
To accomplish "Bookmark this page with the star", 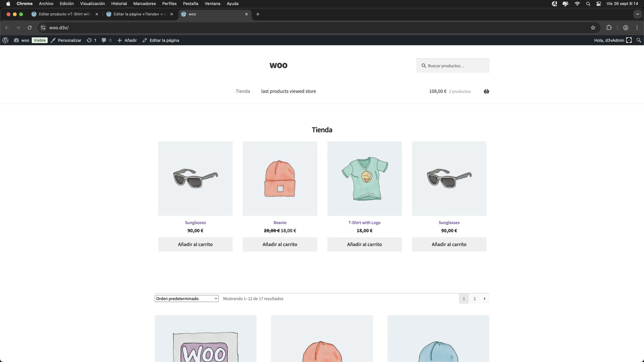I will tap(593, 28).
